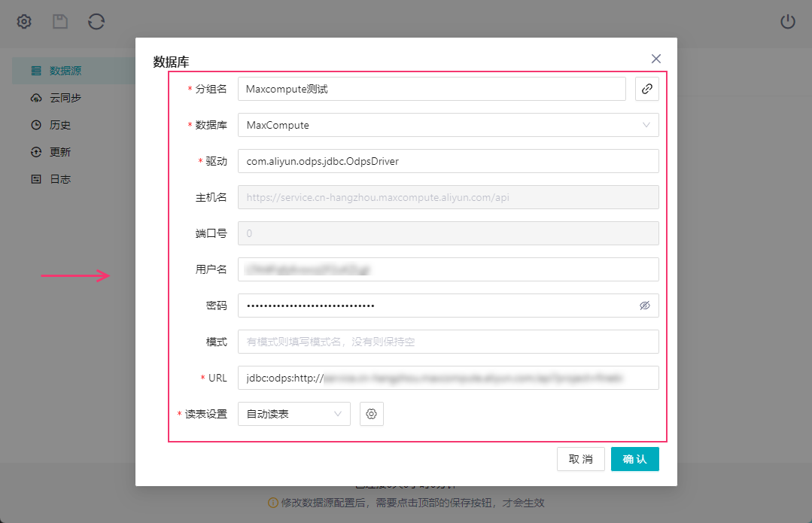Click the 用户名 input field
Image resolution: width=812 pixels, height=523 pixels.
coord(449,269)
